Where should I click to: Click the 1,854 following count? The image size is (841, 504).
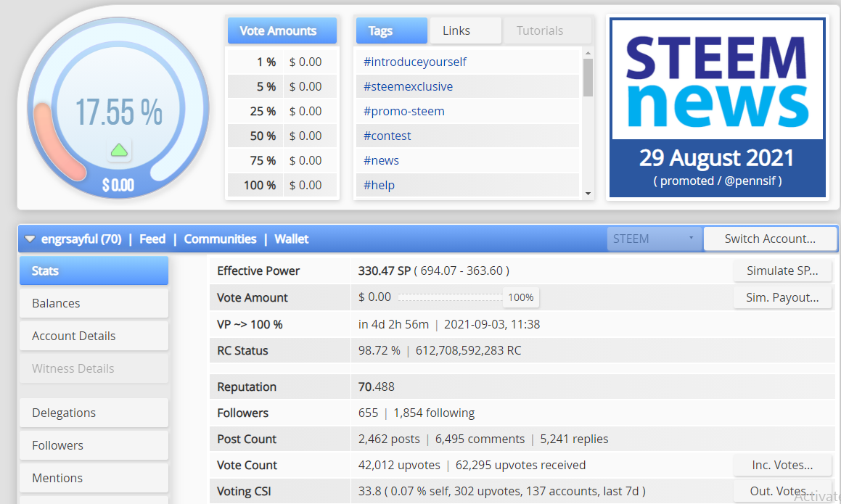(434, 413)
